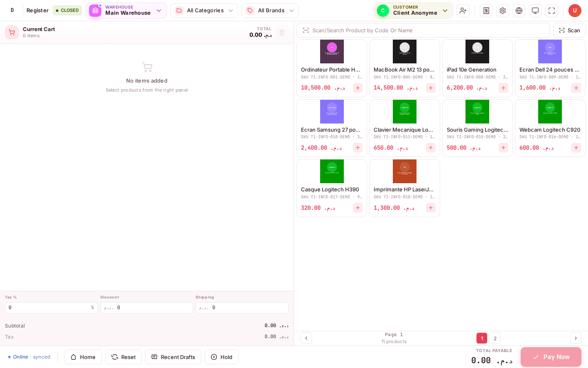Go to the next products page arrow
Screen dimensions: 588x368
[576, 338]
